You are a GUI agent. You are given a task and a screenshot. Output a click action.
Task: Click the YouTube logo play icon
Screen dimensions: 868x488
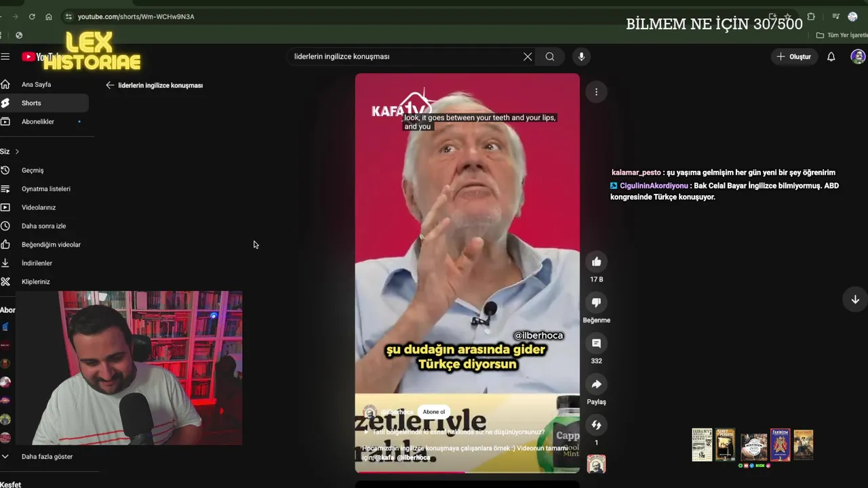pyautogui.click(x=28, y=57)
